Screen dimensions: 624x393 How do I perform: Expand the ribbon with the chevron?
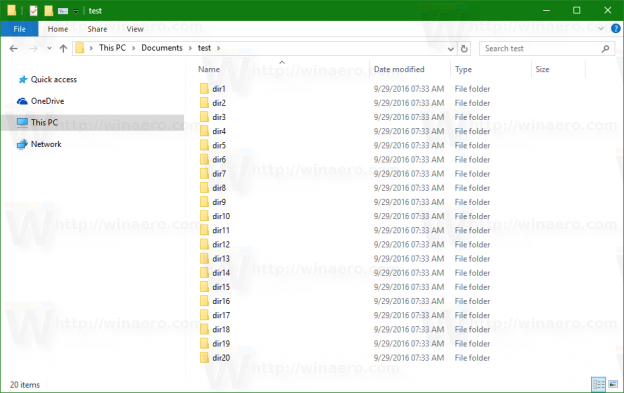click(x=601, y=29)
